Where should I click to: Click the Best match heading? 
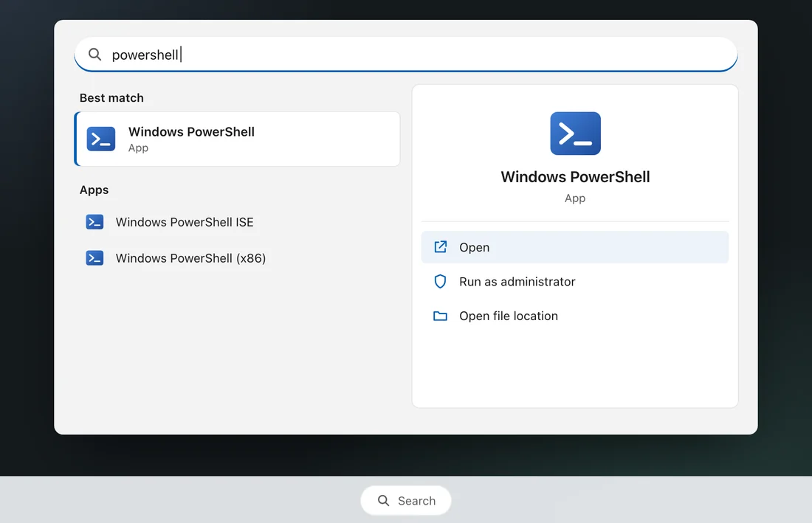pyautogui.click(x=111, y=98)
